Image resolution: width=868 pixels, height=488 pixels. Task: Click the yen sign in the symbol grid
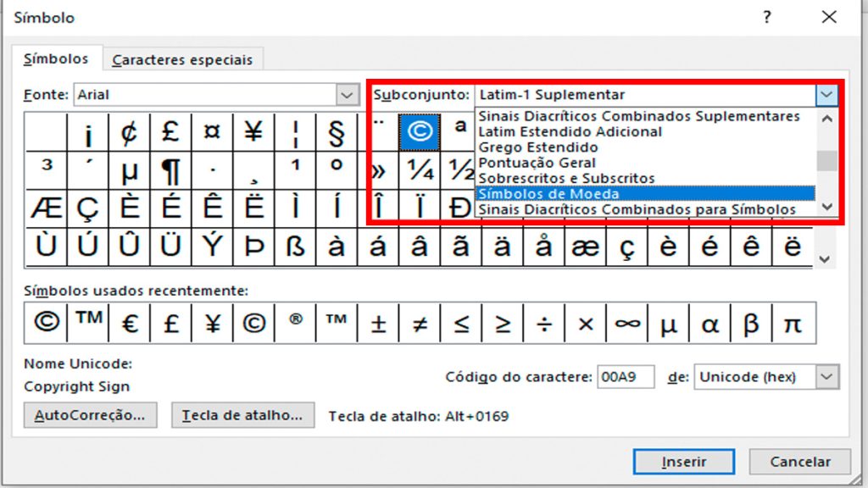[253, 132]
